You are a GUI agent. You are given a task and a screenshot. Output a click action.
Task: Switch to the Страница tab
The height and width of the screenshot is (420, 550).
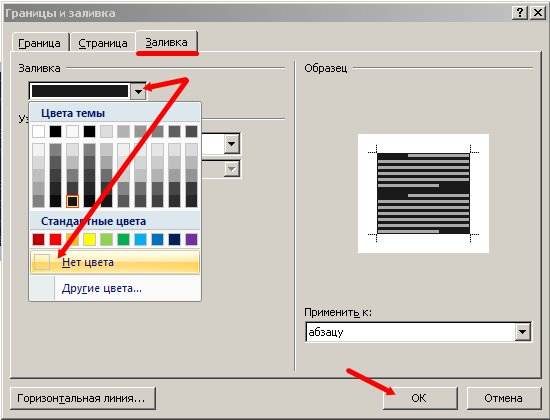(102, 43)
